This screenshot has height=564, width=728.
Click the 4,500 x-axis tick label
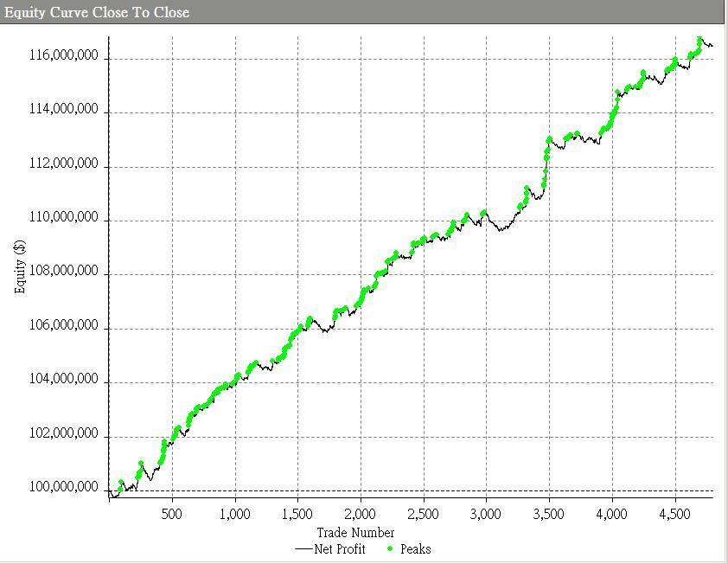[674, 514]
